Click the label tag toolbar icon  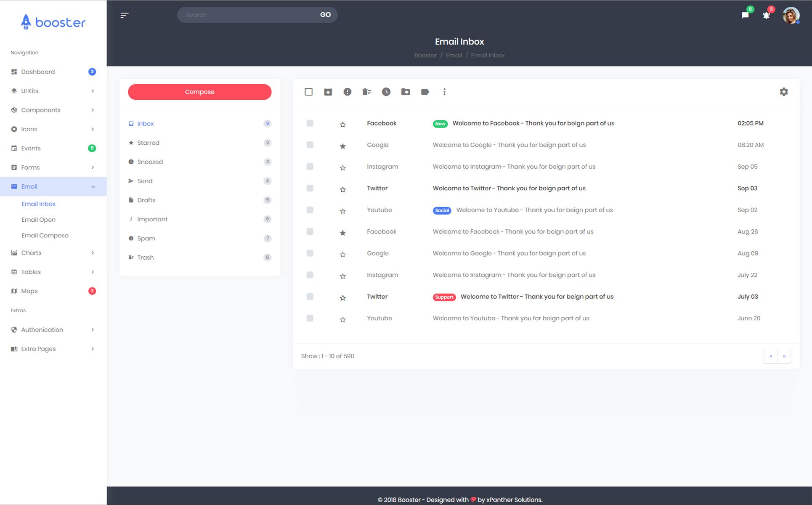pos(425,92)
